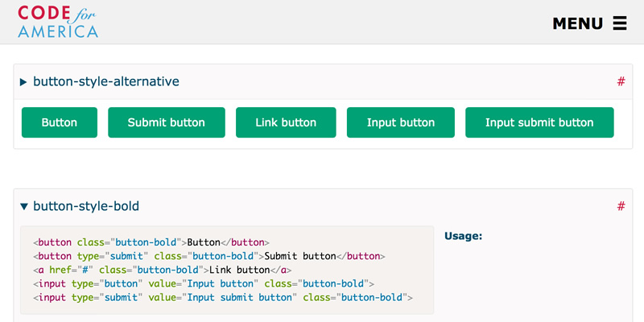Click the first code line with button tag

[x=151, y=242]
